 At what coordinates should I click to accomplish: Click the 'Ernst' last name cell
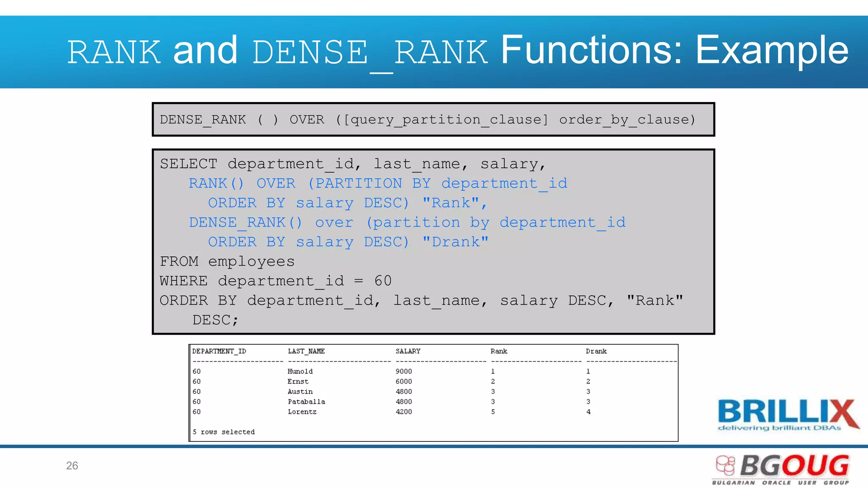[x=298, y=382]
